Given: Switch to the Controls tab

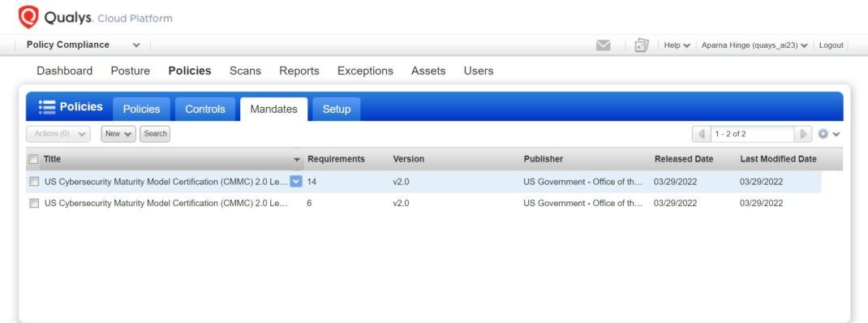Looking at the screenshot, I should (x=204, y=109).
